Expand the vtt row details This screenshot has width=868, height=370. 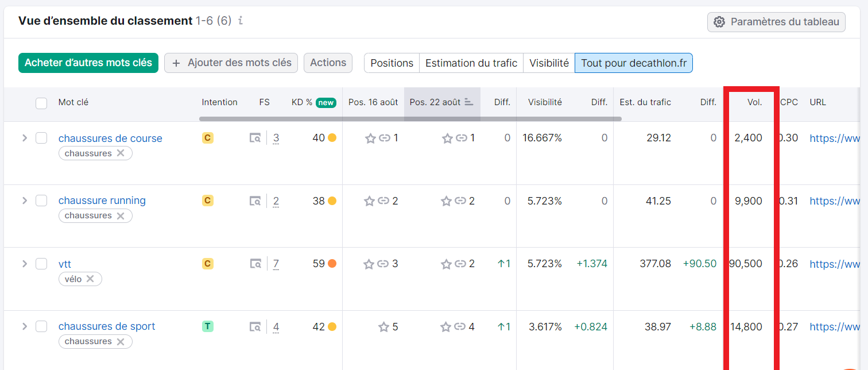pyautogui.click(x=24, y=264)
